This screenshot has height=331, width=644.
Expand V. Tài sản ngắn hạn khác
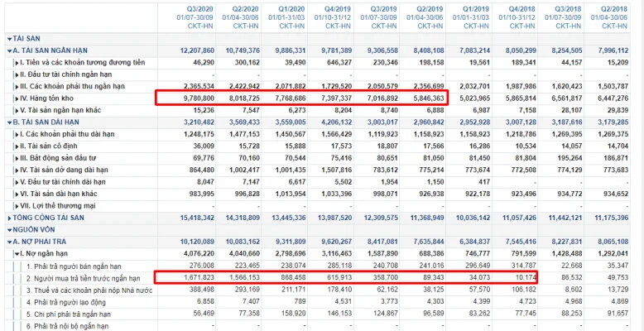17,110
